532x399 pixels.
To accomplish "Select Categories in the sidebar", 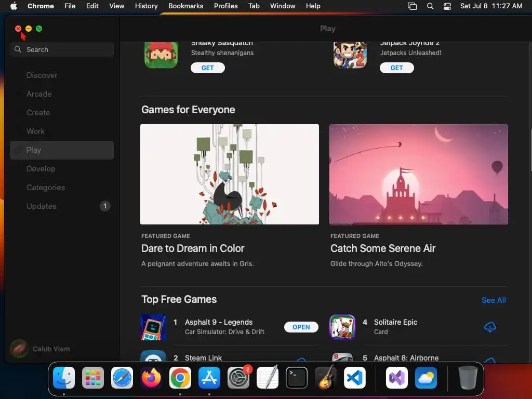I will coord(62,187).
